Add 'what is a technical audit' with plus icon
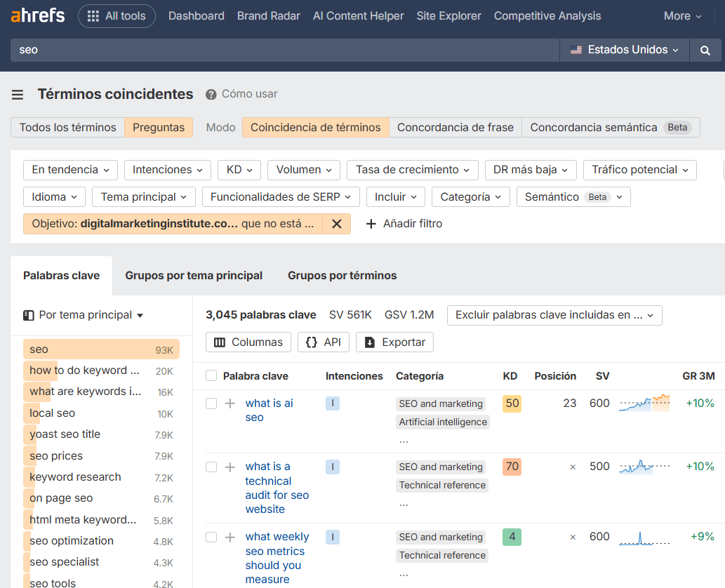 click(230, 467)
